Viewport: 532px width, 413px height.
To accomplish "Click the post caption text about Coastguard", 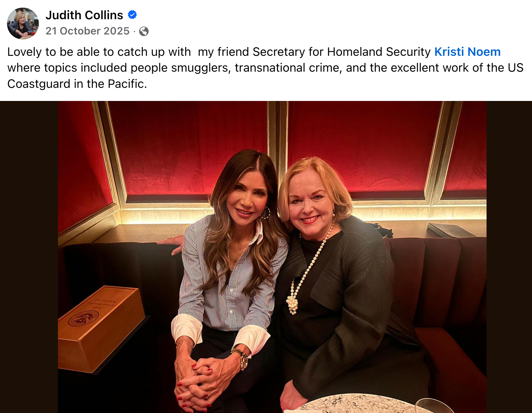I will (x=265, y=68).
